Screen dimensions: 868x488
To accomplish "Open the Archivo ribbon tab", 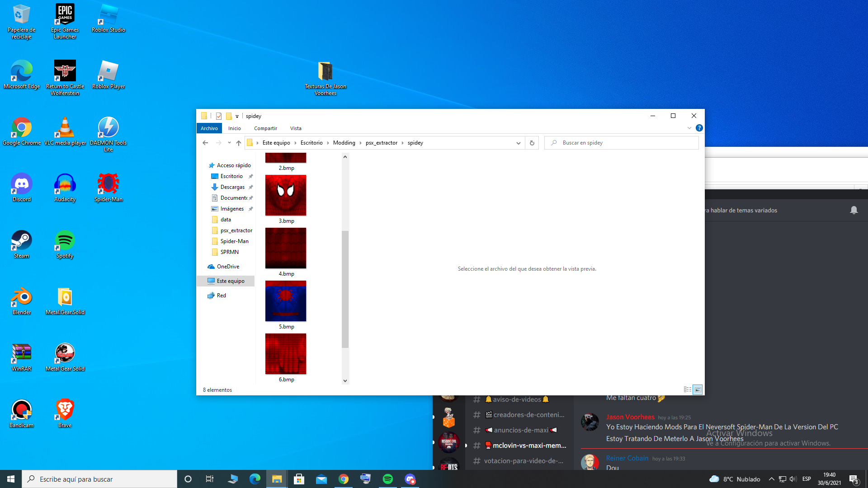I will 209,128.
